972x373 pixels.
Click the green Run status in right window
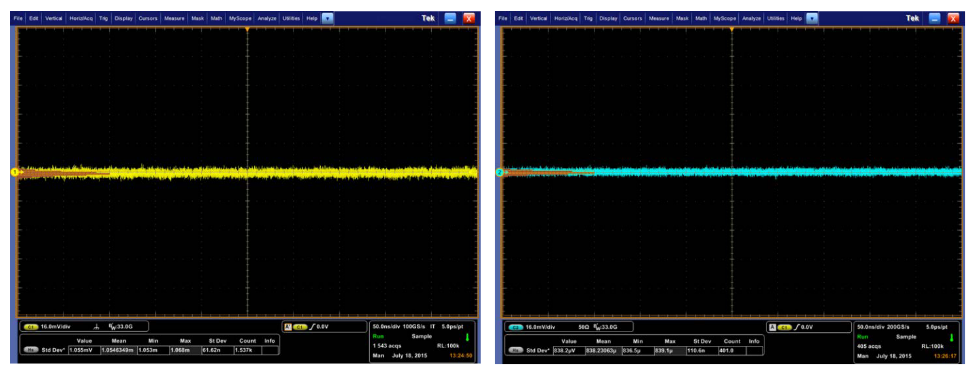click(x=862, y=336)
